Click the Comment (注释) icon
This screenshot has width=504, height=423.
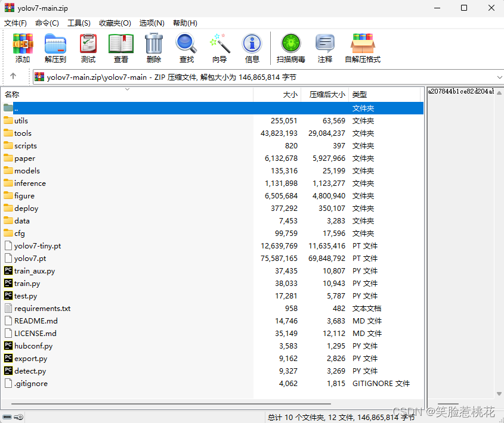[325, 43]
